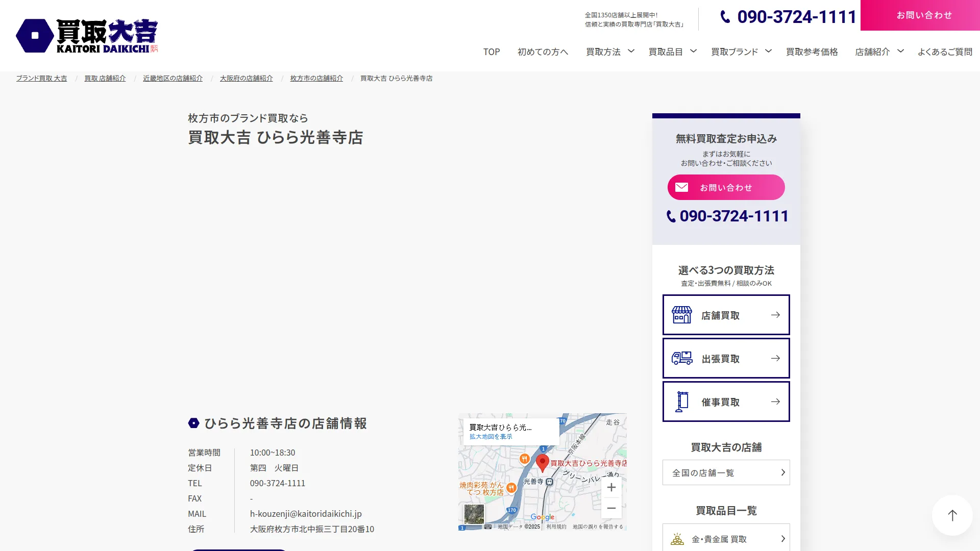Image resolution: width=980 pixels, height=551 pixels.
Task: Click the 利用規約 link on map
Action: click(x=556, y=527)
